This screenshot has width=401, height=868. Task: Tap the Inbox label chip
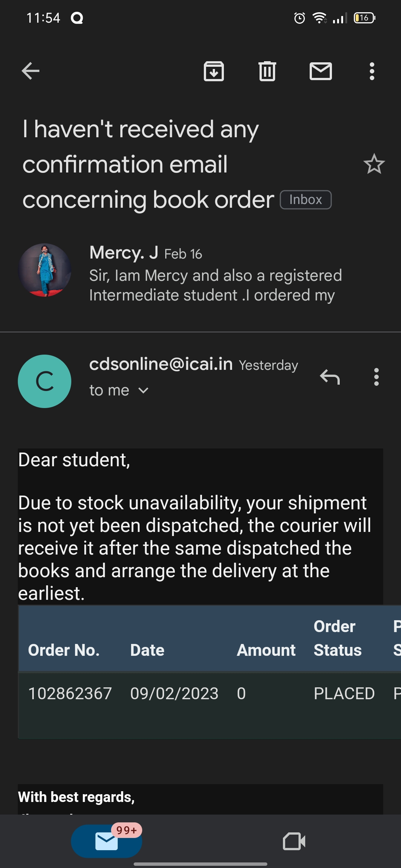click(306, 200)
